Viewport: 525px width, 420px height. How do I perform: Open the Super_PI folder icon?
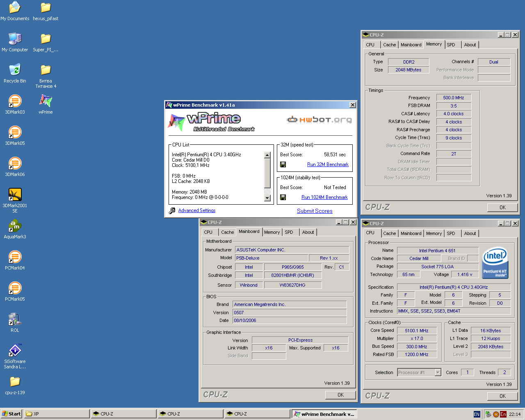coord(46,42)
